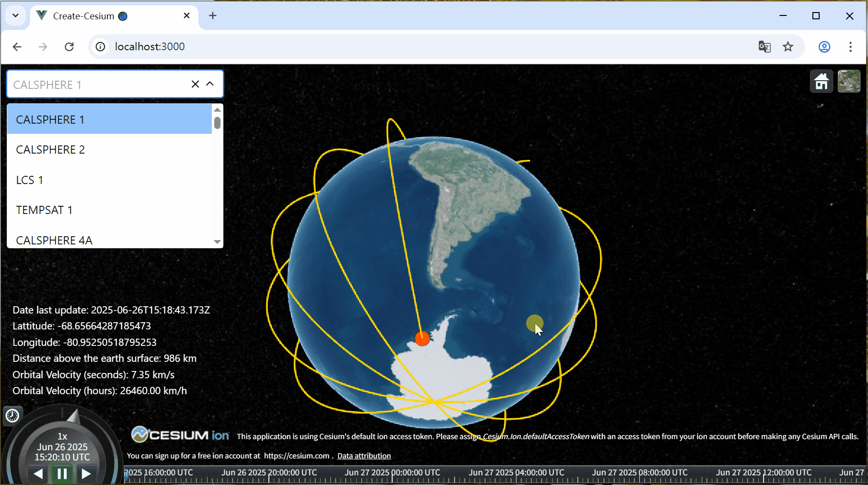The image size is (868, 485).
Task: Reload the localhost page
Action: 69,46
